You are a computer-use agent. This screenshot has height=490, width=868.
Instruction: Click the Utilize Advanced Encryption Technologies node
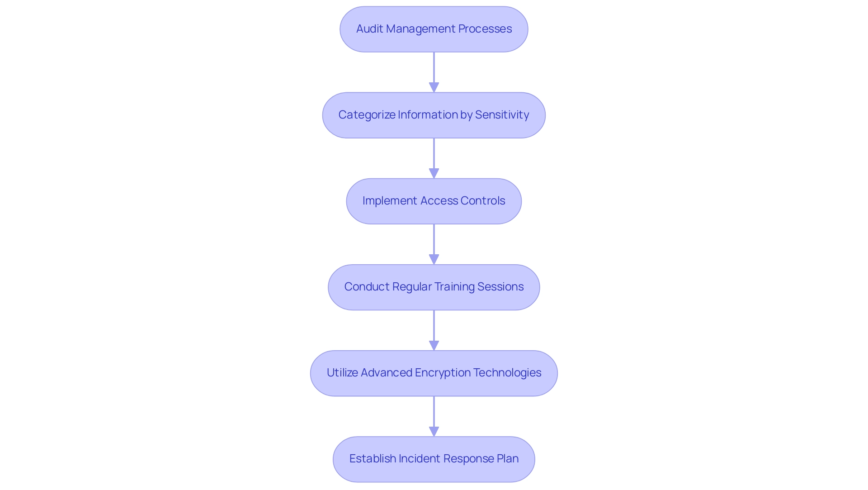[434, 372]
